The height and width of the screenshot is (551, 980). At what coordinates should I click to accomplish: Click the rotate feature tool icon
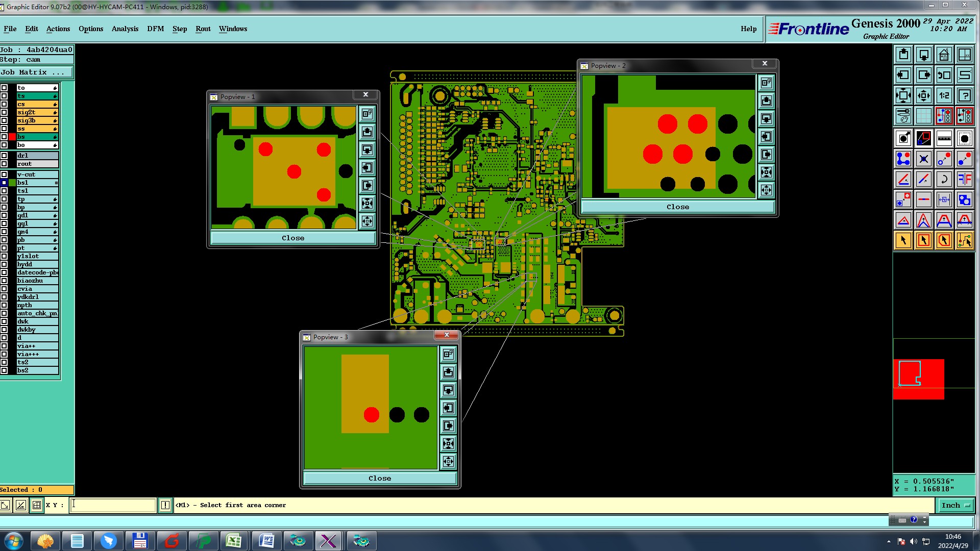tap(944, 179)
